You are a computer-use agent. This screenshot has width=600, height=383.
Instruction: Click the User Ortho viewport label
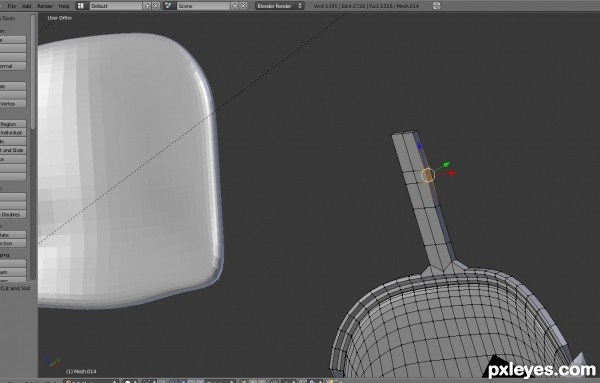coord(60,18)
